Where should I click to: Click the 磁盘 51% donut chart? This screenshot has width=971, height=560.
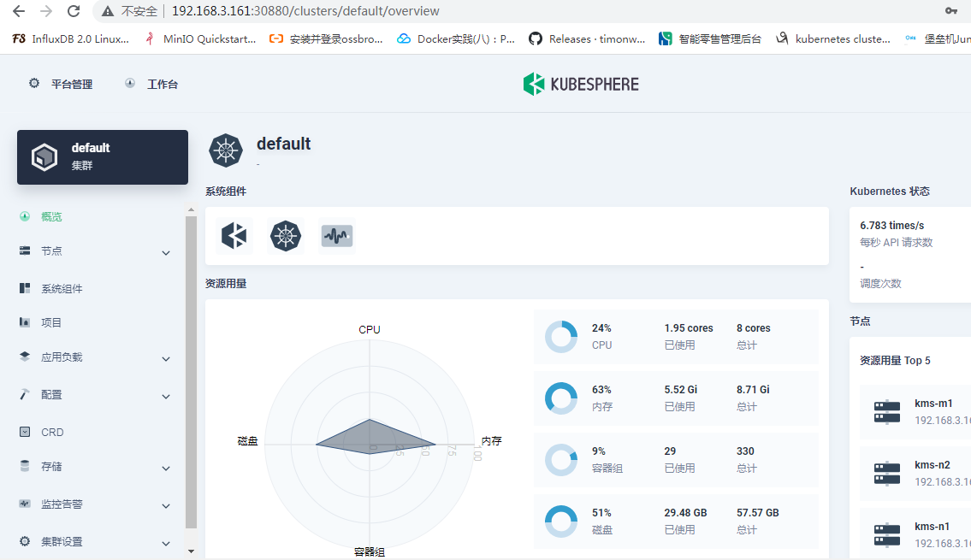click(x=561, y=521)
